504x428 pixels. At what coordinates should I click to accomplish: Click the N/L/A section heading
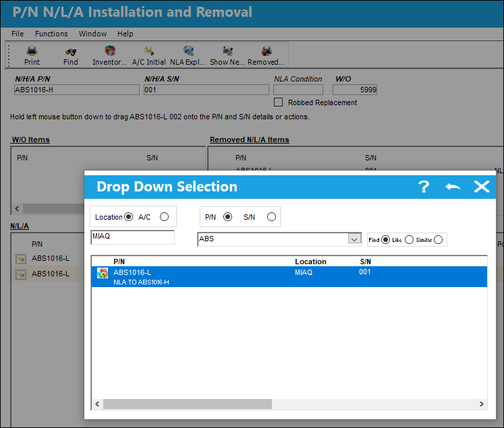point(20,226)
